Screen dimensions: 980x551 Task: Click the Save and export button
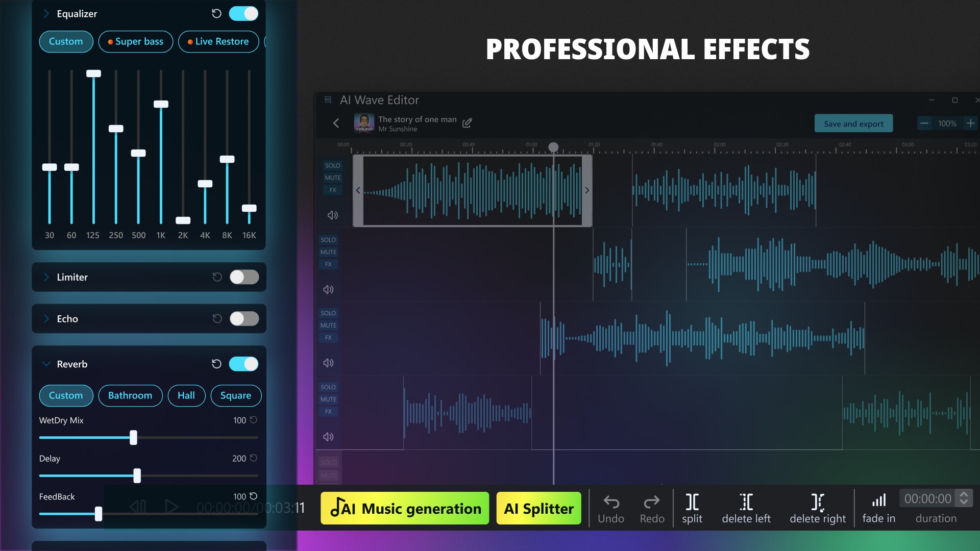(853, 123)
